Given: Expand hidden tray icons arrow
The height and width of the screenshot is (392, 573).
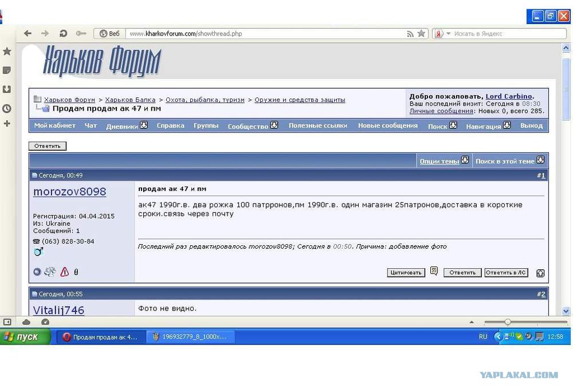Looking at the screenshot, I should (x=497, y=336).
